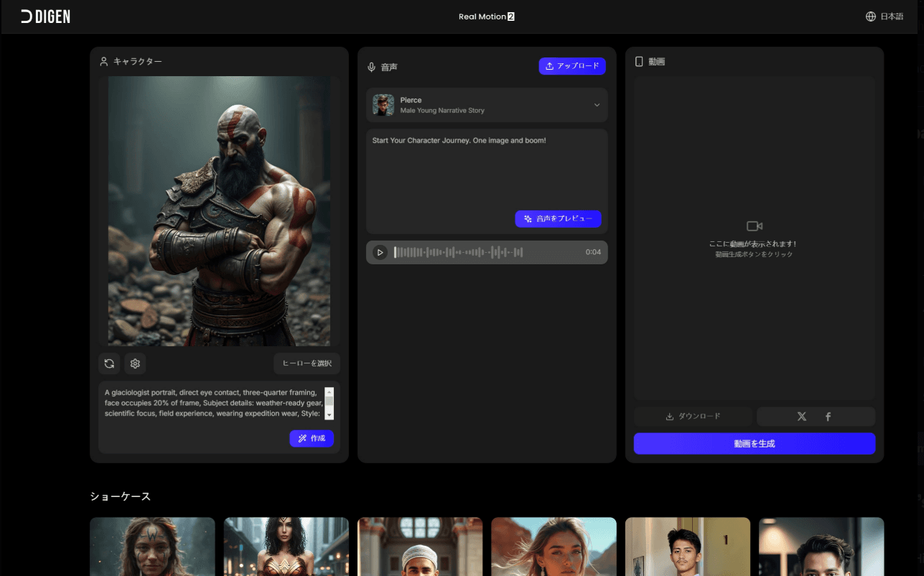
Task: Click the 0:04 audio duration
Action: pos(593,252)
